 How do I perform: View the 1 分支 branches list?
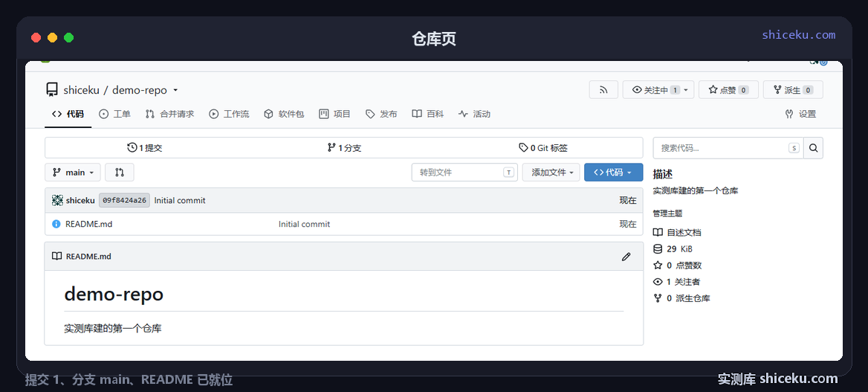pyautogui.click(x=344, y=148)
